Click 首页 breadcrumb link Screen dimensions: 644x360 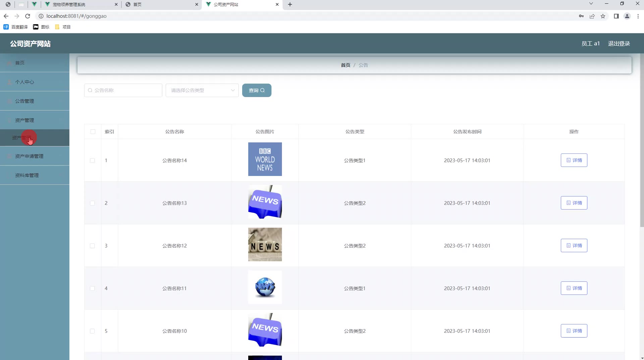pos(345,65)
